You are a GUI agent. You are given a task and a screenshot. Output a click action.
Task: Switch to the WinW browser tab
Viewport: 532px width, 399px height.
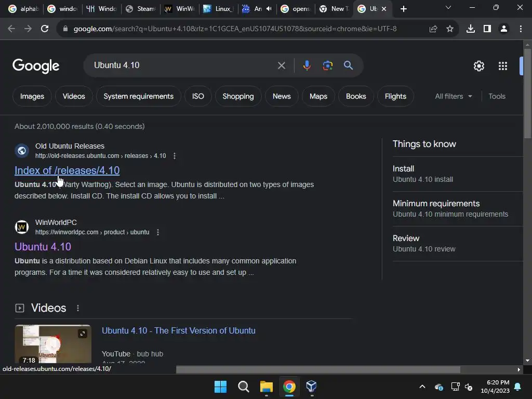click(x=180, y=9)
